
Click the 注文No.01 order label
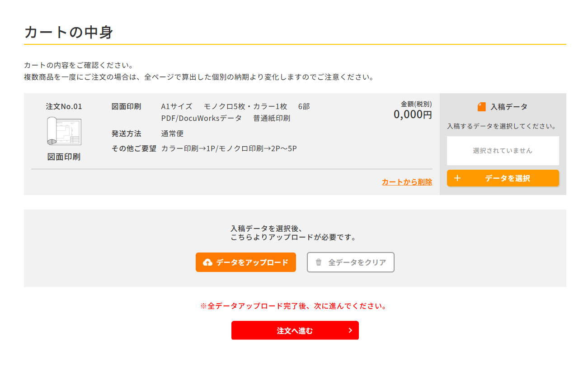click(x=64, y=107)
